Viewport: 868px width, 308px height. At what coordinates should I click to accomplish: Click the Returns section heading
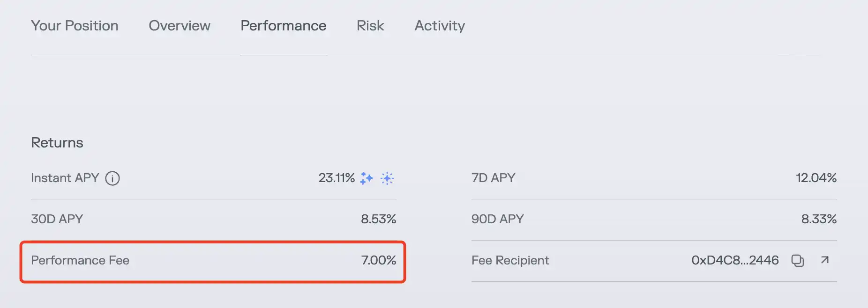tap(56, 142)
